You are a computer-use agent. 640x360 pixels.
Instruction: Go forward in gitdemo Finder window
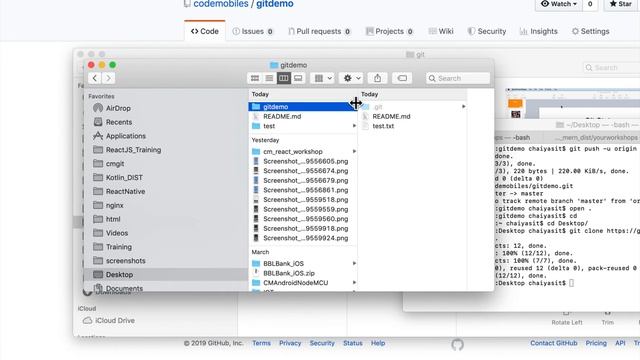(x=108, y=78)
